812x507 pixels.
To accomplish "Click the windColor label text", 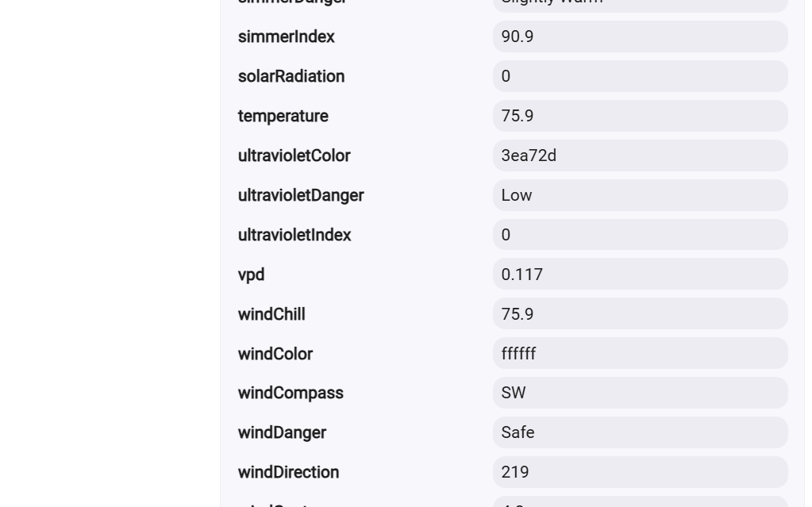I will (275, 354).
